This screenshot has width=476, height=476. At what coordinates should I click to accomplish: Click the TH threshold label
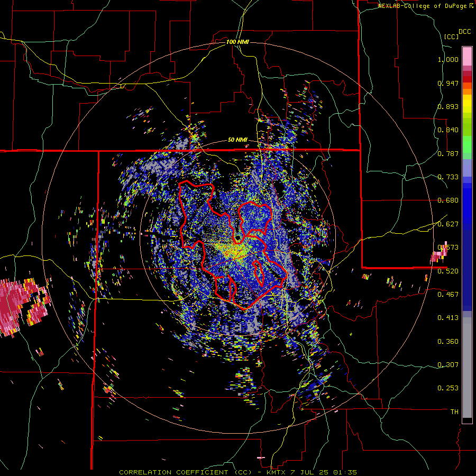pos(454,412)
